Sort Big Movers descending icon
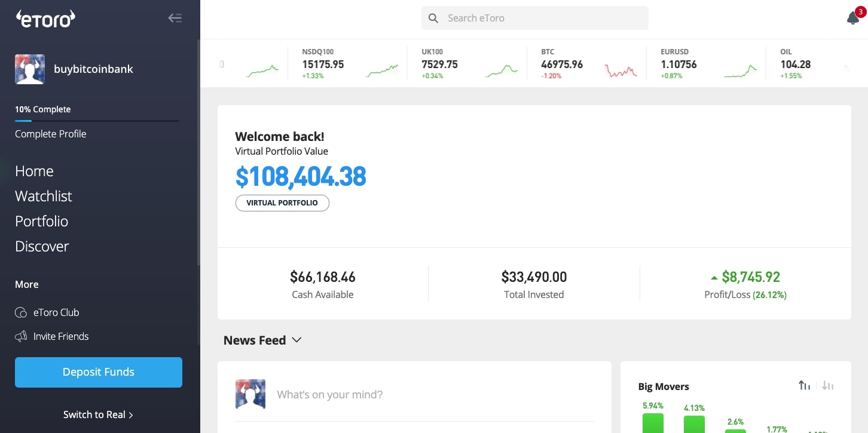Image resolution: width=868 pixels, height=433 pixels. click(827, 386)
